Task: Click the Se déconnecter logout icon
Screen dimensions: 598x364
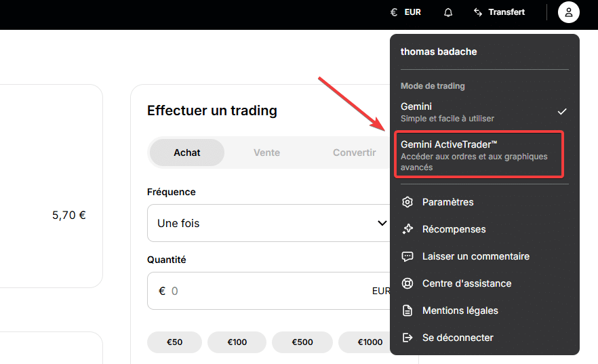Action: coord(407,338)
